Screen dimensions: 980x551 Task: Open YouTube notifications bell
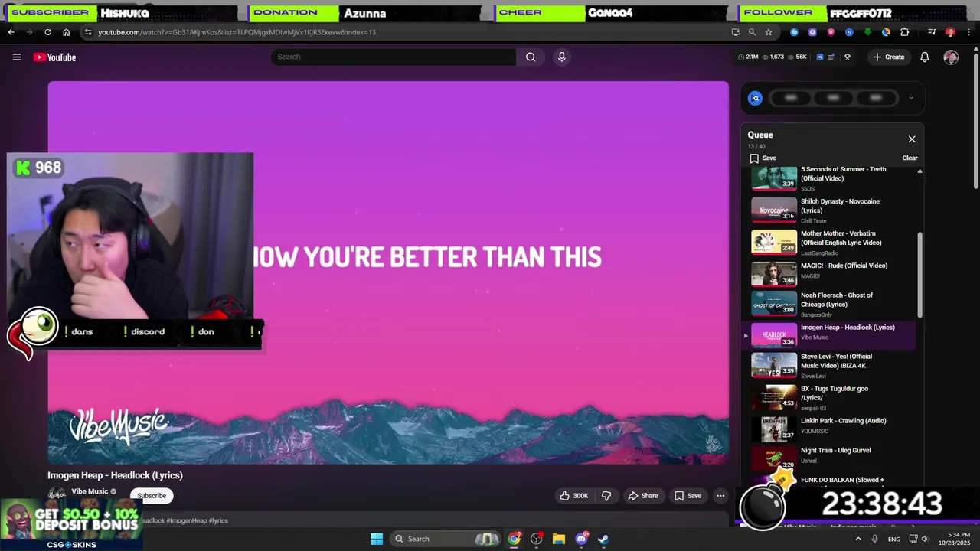pos(924,57)
